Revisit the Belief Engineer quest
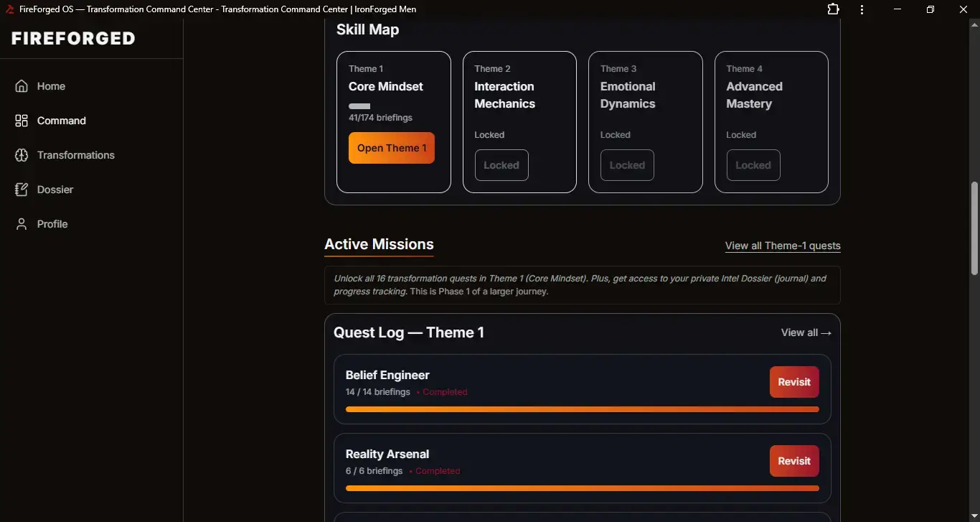Viewport: 980px width, 522px height. [793, 382]
